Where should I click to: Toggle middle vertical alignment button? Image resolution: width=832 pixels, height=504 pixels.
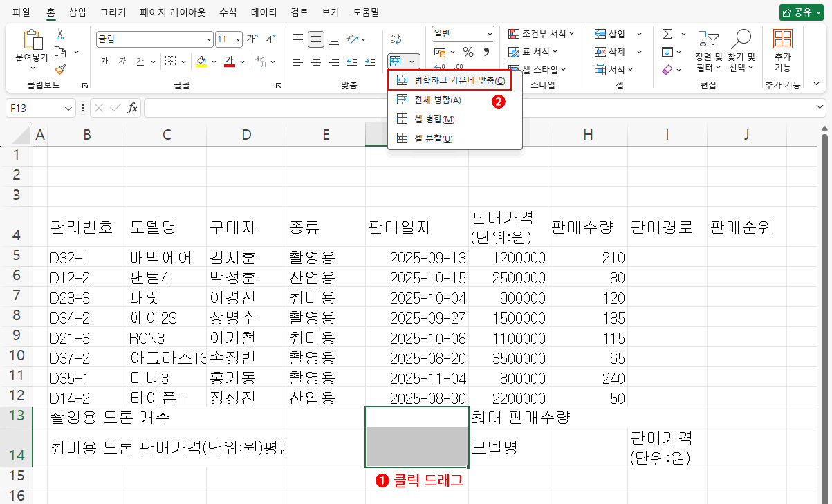point(316,39)
